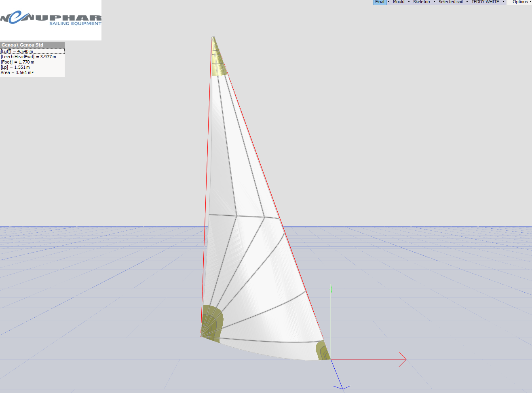Open the dropdown arrow beside Final
Viewport: 532px width, 393px height.
pyautogui.click(x=389, y=2)
